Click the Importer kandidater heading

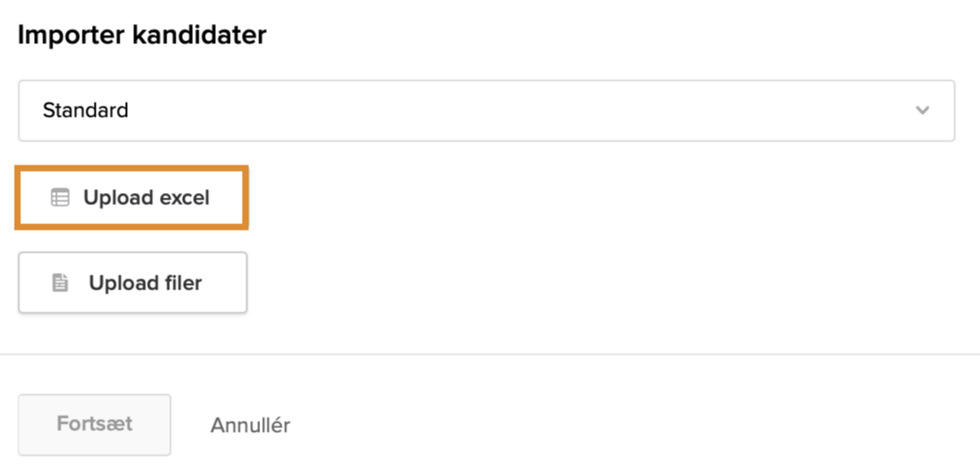142,35
